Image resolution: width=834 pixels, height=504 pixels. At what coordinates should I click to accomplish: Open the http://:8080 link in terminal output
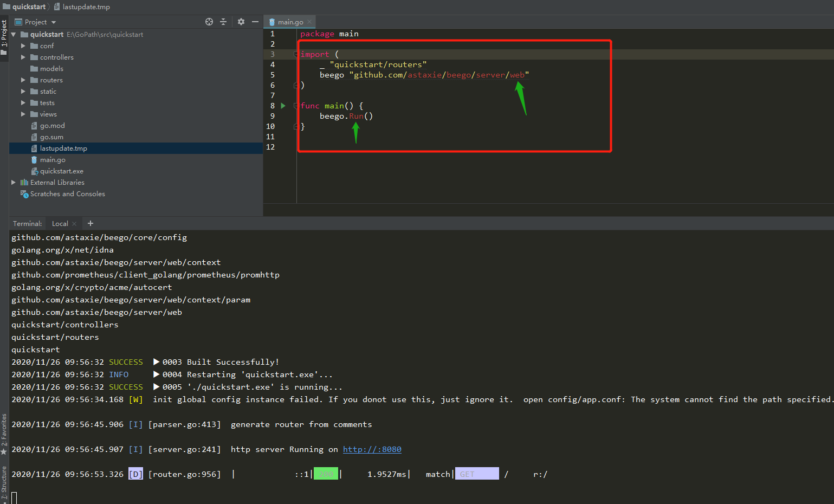(372, 449)
